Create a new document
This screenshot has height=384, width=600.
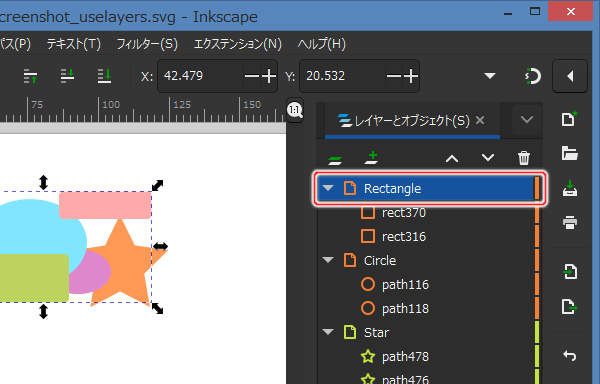pos(569,119)
